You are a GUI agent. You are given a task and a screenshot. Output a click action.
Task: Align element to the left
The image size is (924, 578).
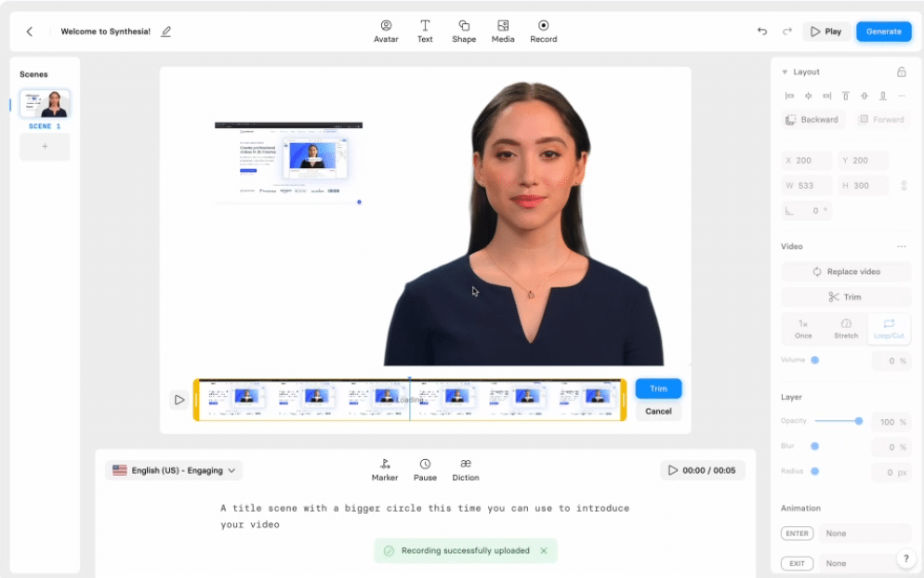[789, 96]
